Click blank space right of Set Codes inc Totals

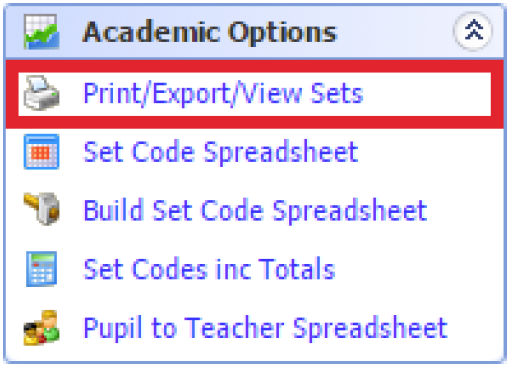coord(418,269)
